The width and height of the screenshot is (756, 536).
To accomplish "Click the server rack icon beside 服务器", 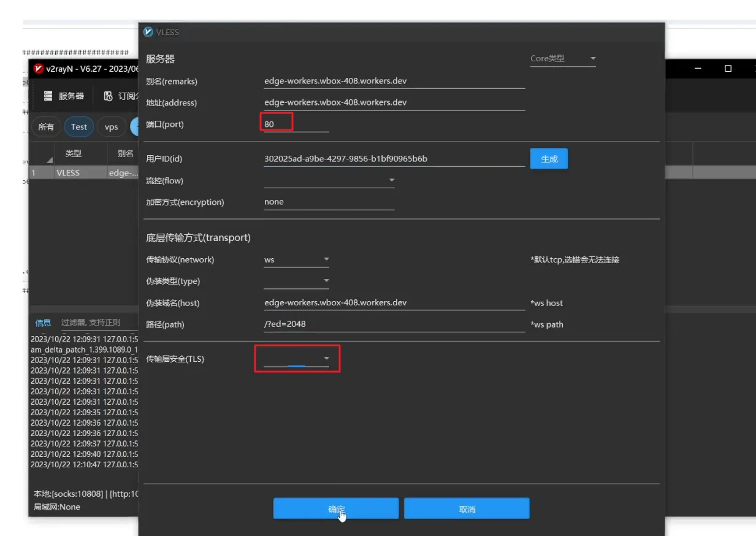I will click(48, 96).
